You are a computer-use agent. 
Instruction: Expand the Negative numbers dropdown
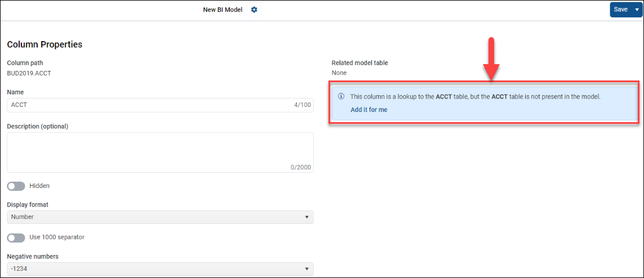pyautogui.click(x=160, y=269)
